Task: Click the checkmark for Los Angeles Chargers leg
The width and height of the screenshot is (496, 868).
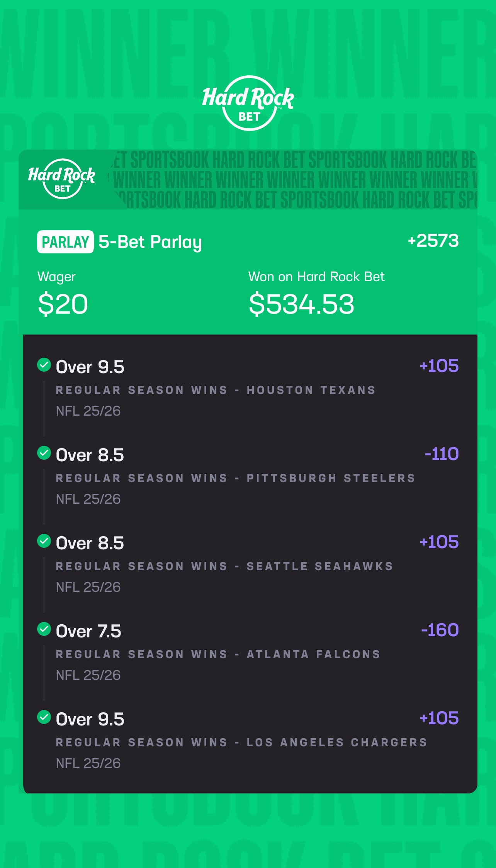Action: click(44, 717)
